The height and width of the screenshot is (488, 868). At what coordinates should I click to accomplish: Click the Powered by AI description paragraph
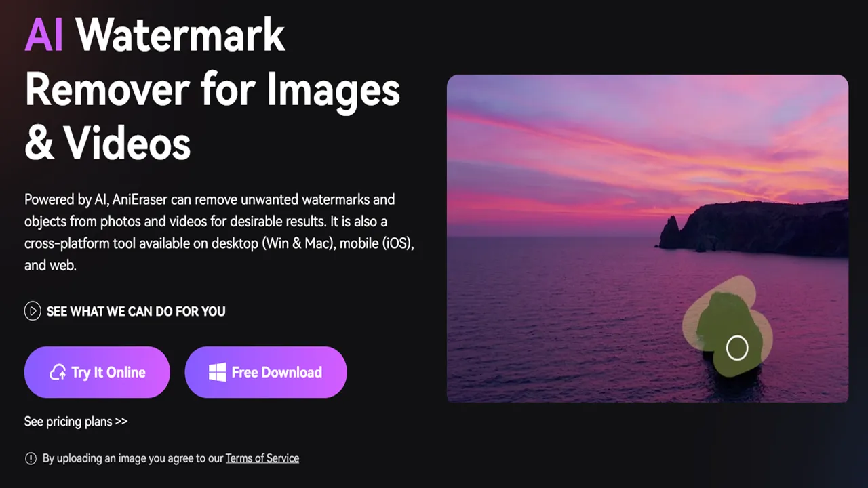219,232
